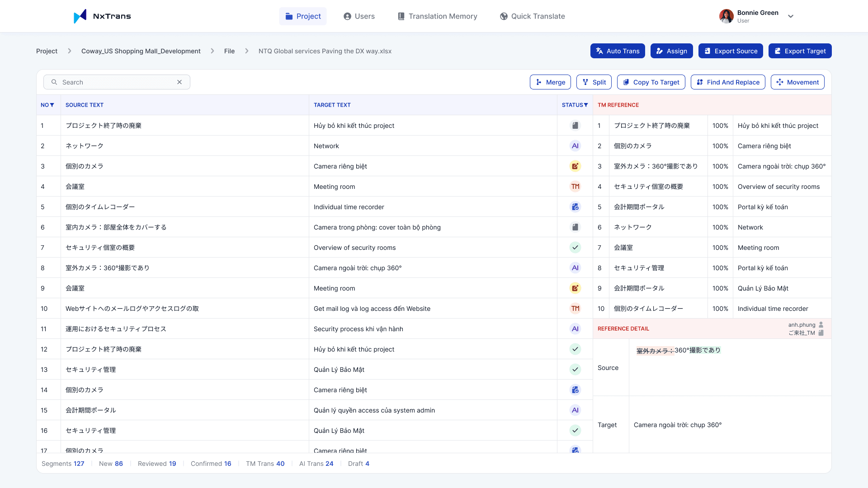Clear the search box with X
The image size is (868, 488).
pos(179,82)
